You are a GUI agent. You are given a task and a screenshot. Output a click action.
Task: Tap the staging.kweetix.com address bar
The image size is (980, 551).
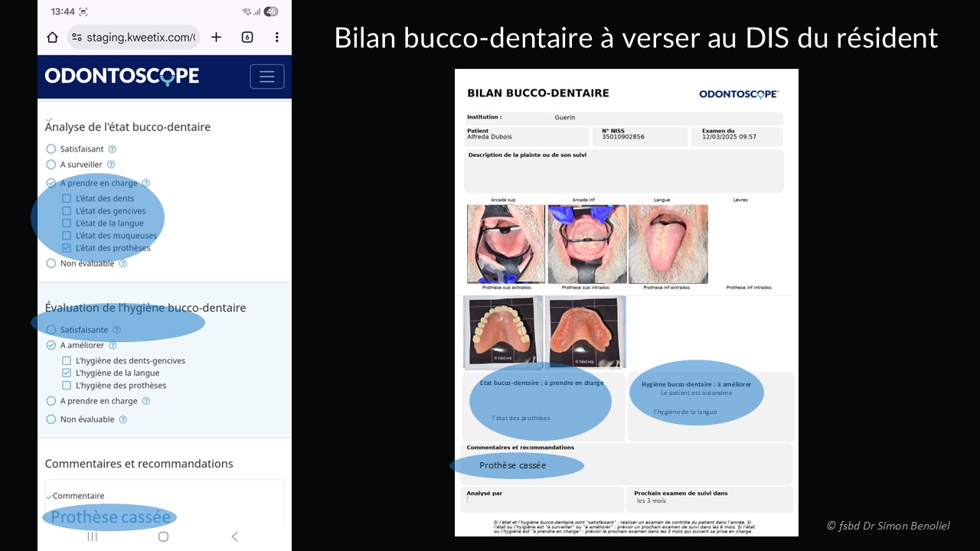(x=133, y=37)
